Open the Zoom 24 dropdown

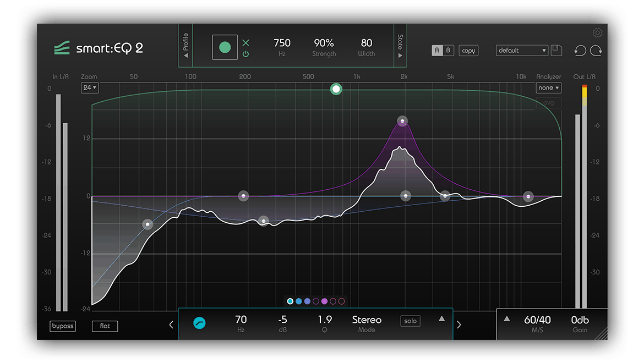pyautogui.click(x=90, y=88)
